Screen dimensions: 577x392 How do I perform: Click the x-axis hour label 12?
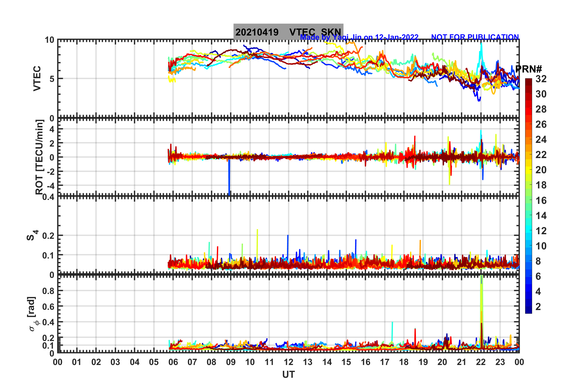[x=288, y=362]
